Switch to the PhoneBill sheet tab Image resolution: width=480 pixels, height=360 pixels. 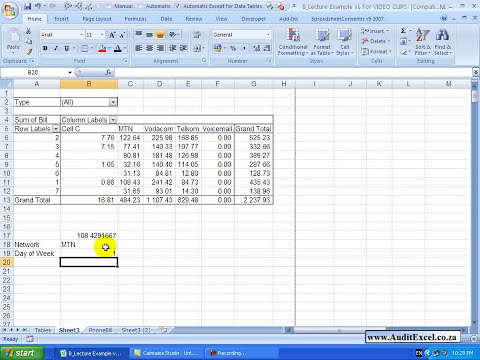coord(100,330)
